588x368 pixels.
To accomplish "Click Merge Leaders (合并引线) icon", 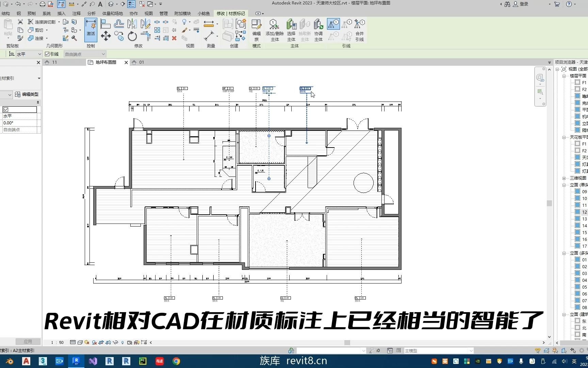I will point(360,30).
